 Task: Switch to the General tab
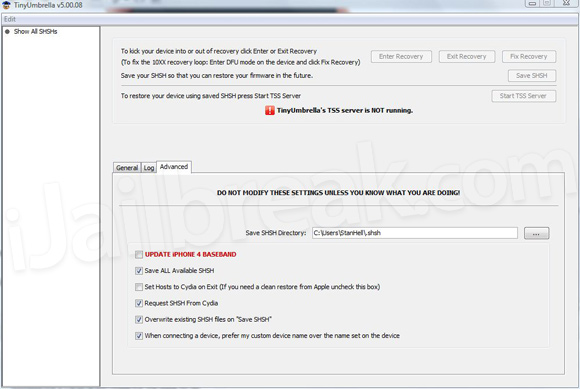127,168
